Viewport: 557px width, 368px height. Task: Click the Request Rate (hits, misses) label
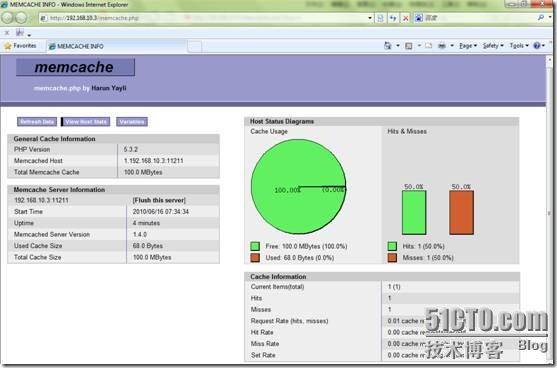289,321
